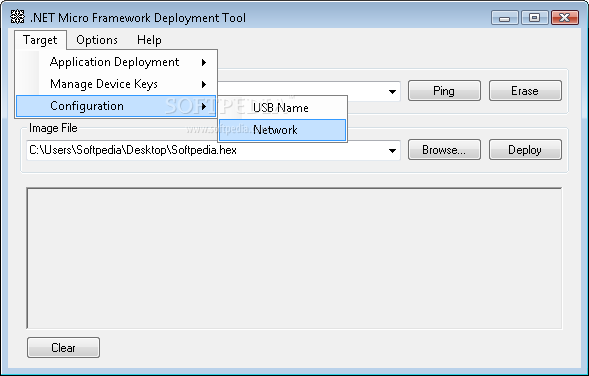Open the Help menu
The width and height of the screenshot is (589, 376).
149,40
